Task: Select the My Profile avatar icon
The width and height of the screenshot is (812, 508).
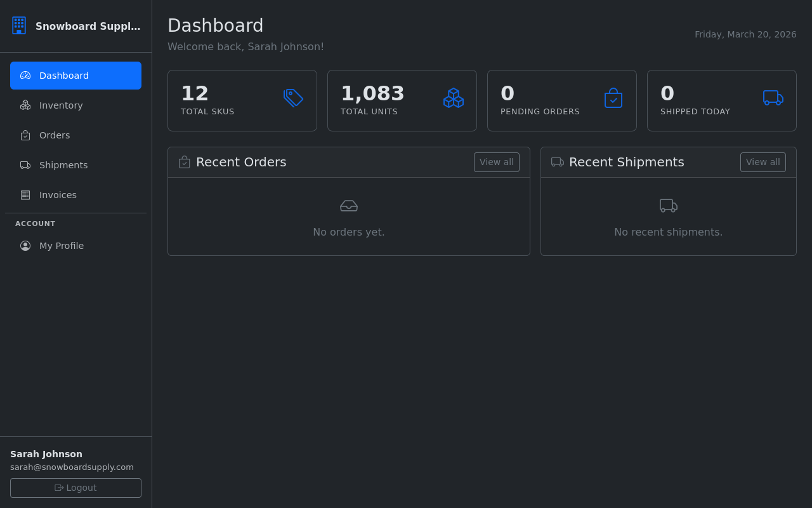Action: 25,246
